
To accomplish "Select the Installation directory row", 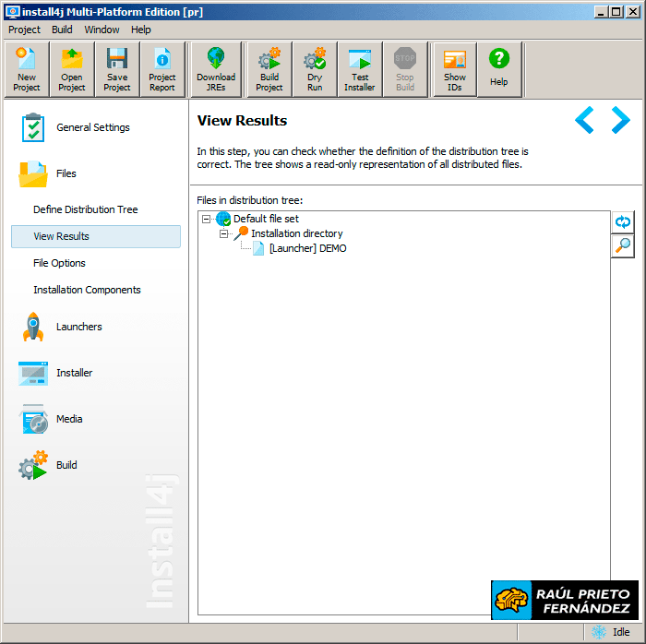I will click(296, 233).
